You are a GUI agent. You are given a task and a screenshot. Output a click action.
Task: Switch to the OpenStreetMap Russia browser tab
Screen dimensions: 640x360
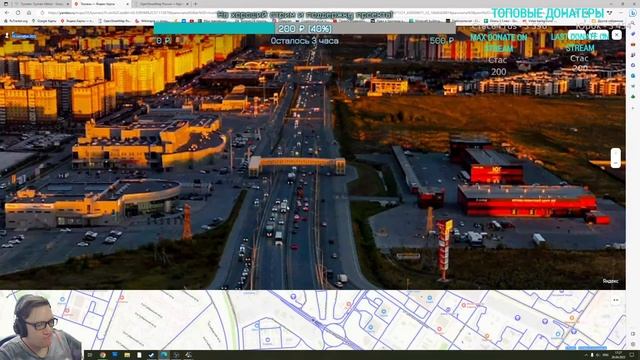(161, 4)
